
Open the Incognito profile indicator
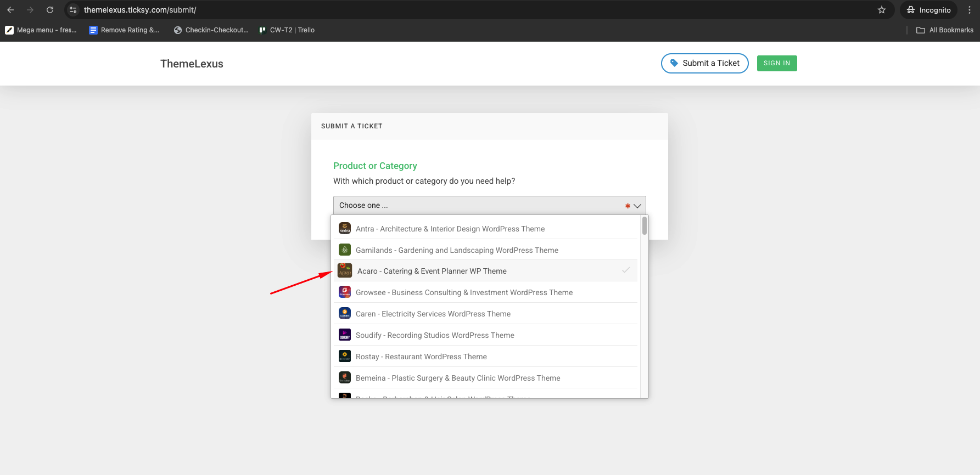coord(928,10)
